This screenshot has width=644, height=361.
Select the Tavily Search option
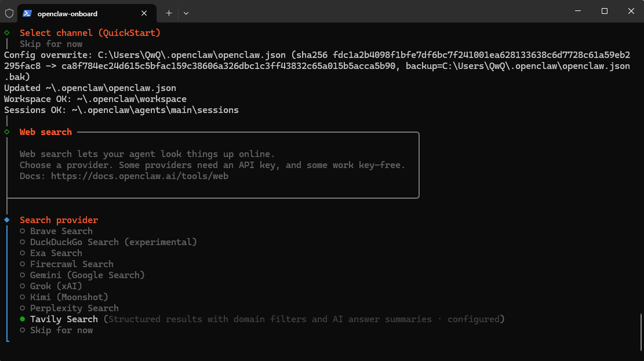coord(64,319)
